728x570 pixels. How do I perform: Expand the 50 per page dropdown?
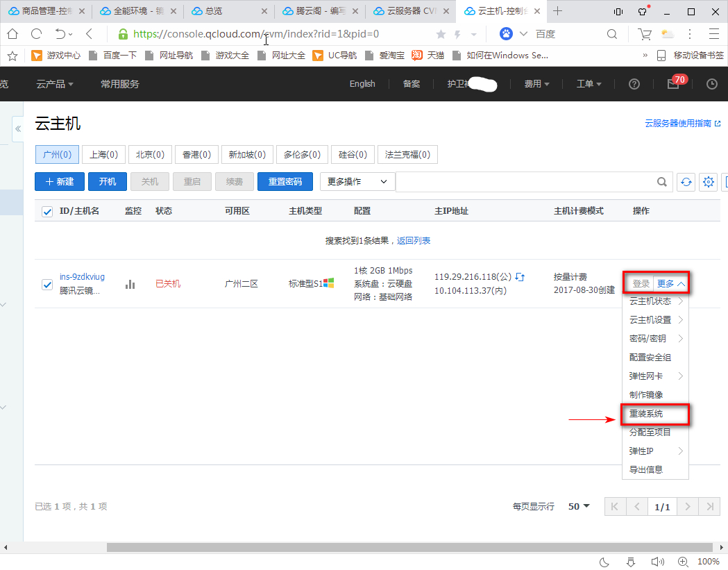click(579, 507)
